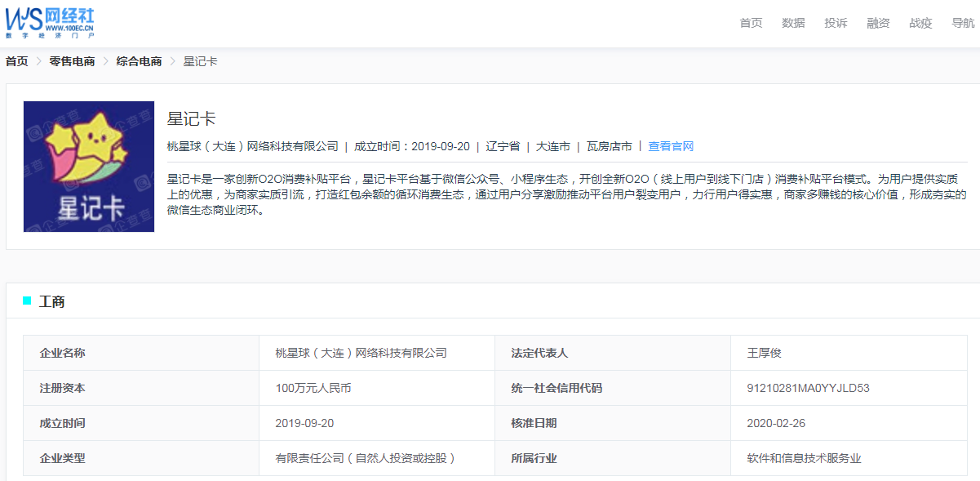Click the 91210281MA0YYJLD53 credit code
This screenshot has height=481, width=980.
808,388
